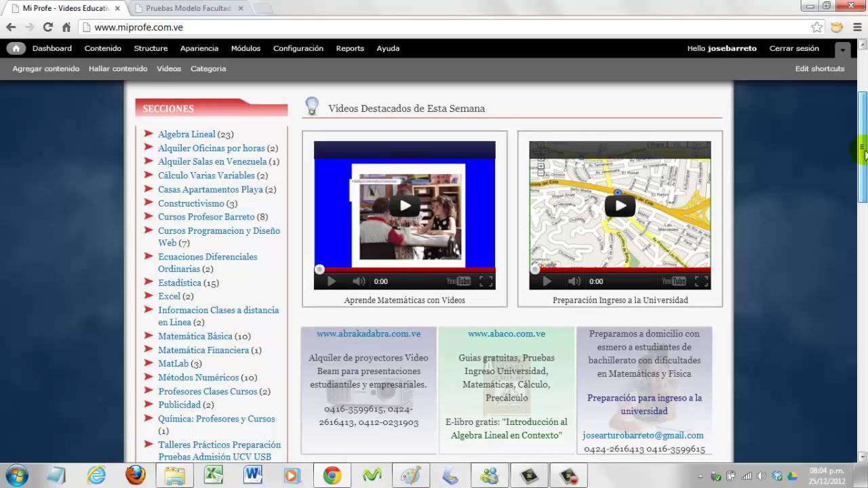Image resolution: width=868 pixels, height=488 pixels.
Task: Open Windows Start button
Action: 16,475
